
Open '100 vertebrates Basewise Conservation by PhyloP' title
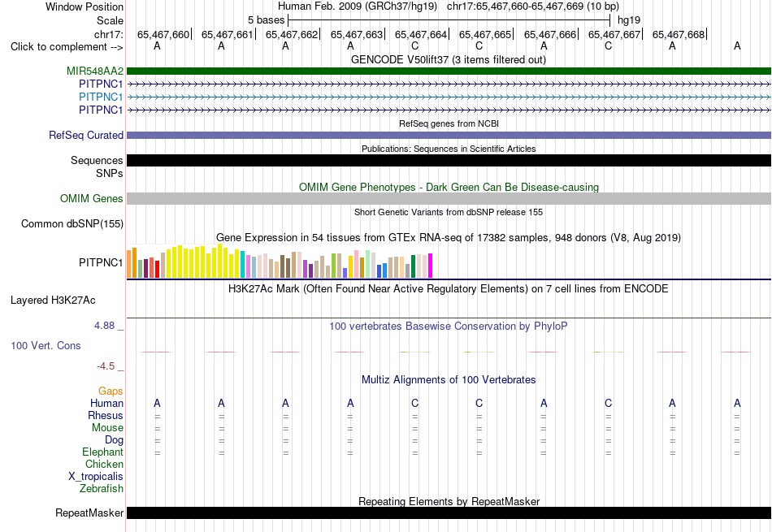[449, 327]
